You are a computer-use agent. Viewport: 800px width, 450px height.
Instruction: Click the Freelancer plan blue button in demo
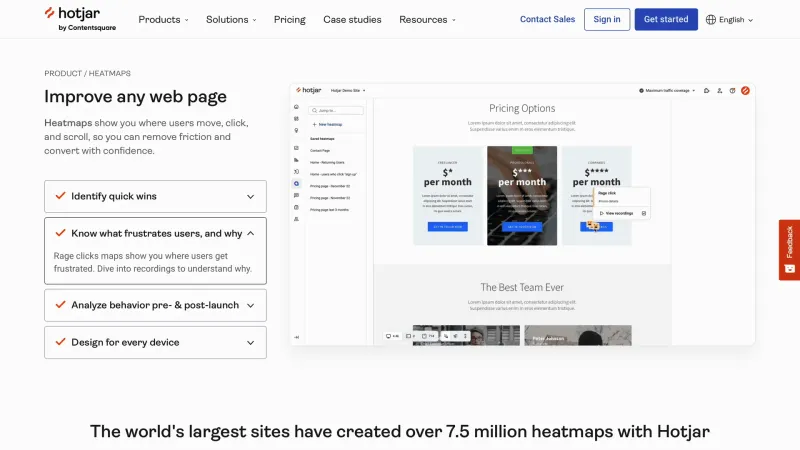click(x=447, y=227)
